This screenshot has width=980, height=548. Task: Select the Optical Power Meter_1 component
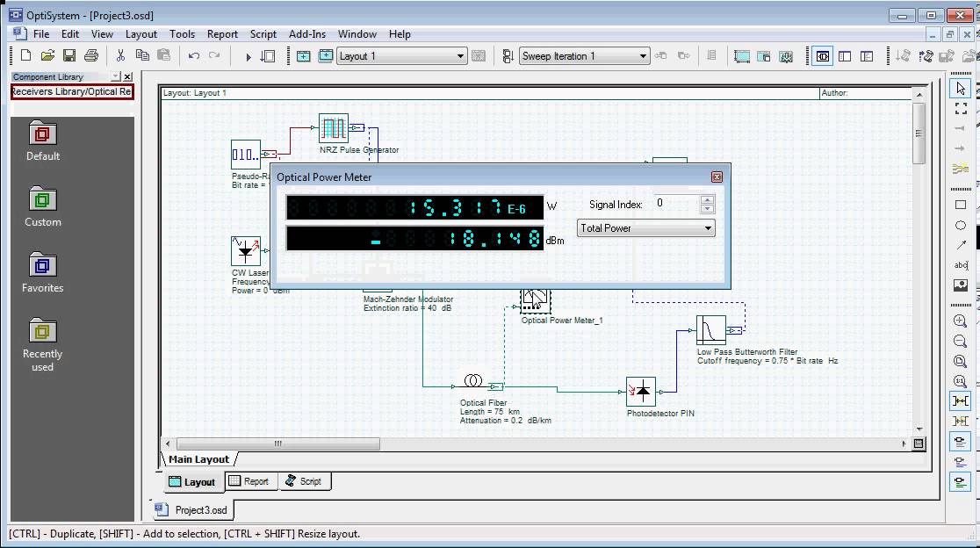(536, 300)
